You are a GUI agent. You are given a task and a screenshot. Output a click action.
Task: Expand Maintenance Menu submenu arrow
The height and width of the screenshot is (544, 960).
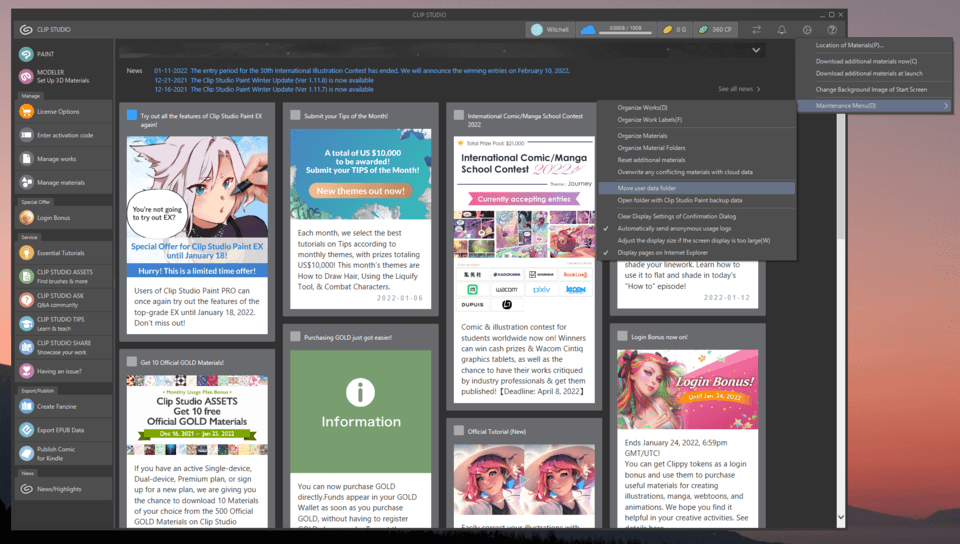(x=946, y=106)
